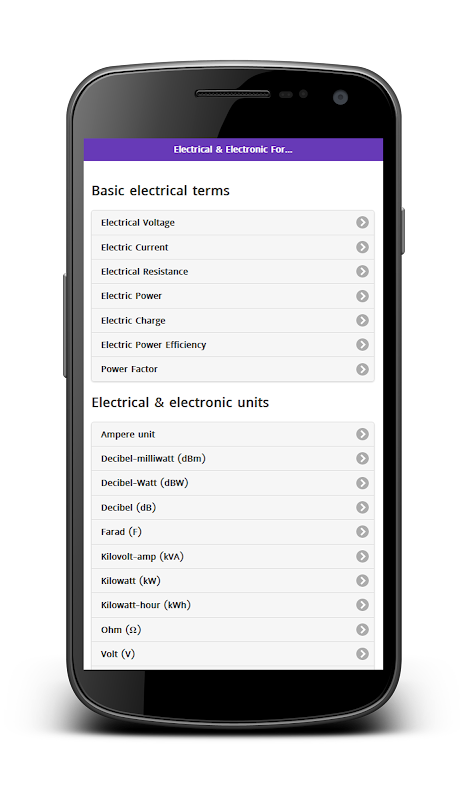Select Decibel-Watt (dBW) list item
The height and width of the screenshot is (800, 460).
233,483
